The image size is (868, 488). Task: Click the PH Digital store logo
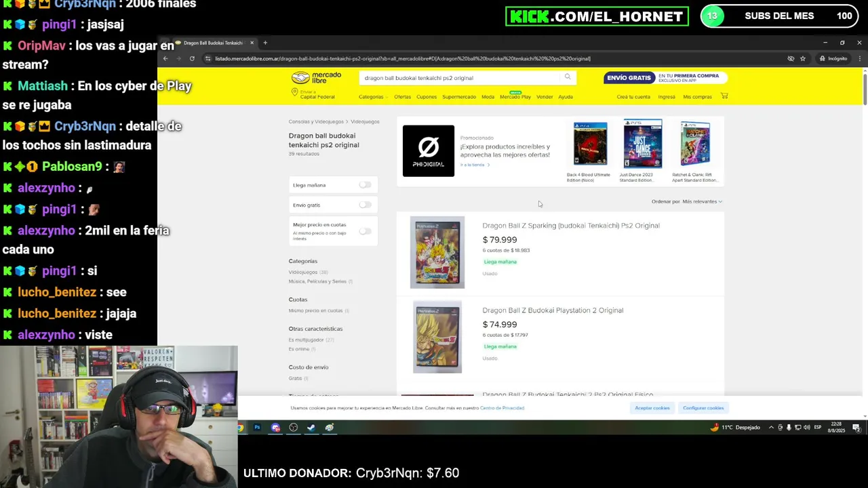tap(429, 150)
